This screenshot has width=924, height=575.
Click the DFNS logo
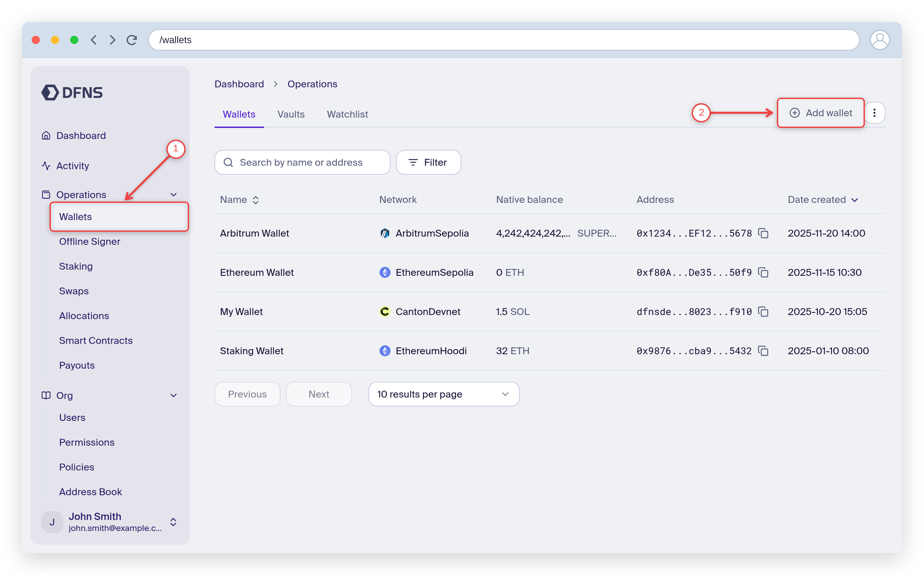pos(72,93)
